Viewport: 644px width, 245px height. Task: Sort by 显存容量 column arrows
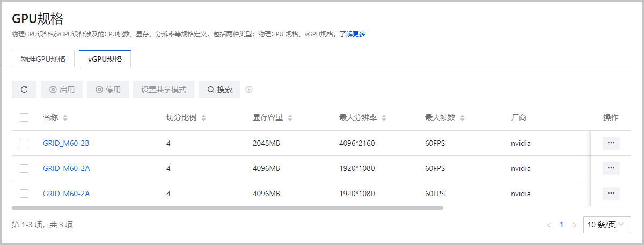tap(290, 118)
